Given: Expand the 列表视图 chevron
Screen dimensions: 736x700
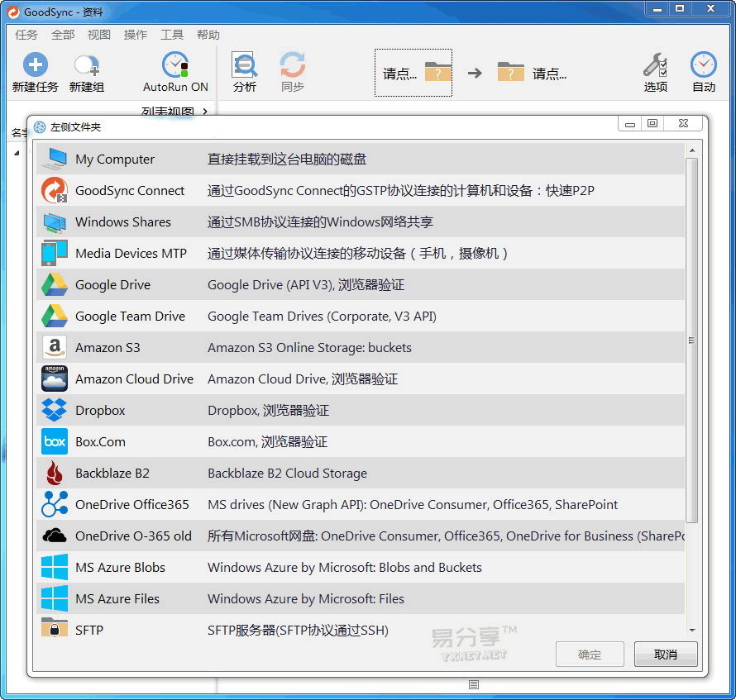Looking at the screenshot, I should 205,112.
